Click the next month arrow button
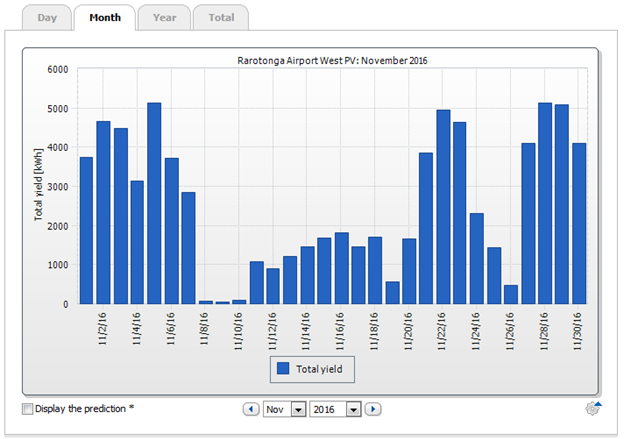 372,409
